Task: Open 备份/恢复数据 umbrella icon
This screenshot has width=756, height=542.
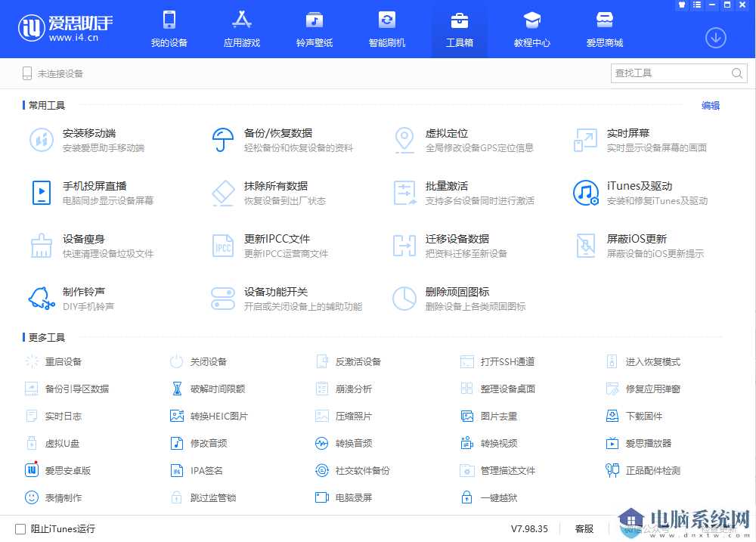Action: [x=223, y=140]
